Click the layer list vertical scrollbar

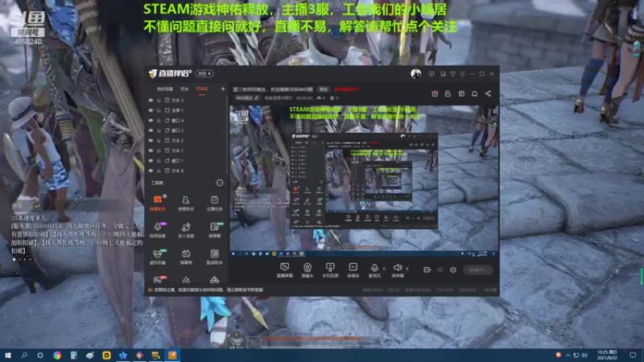[227, 135]
